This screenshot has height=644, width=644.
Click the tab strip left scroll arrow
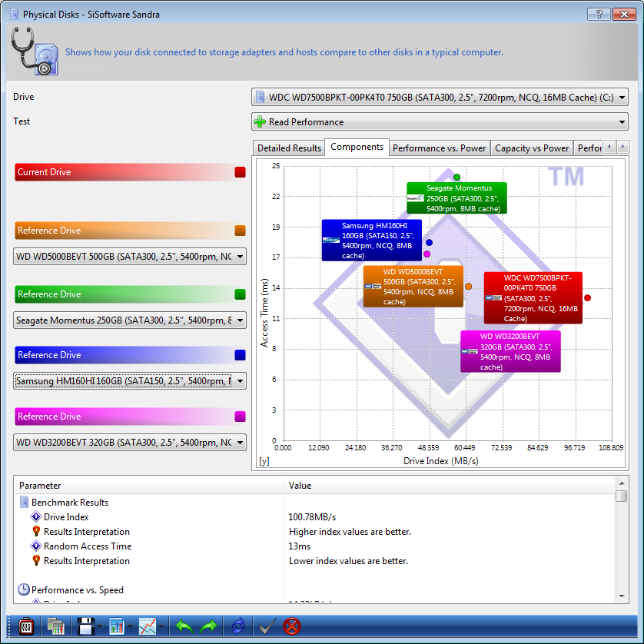click(x=609, y=147)
